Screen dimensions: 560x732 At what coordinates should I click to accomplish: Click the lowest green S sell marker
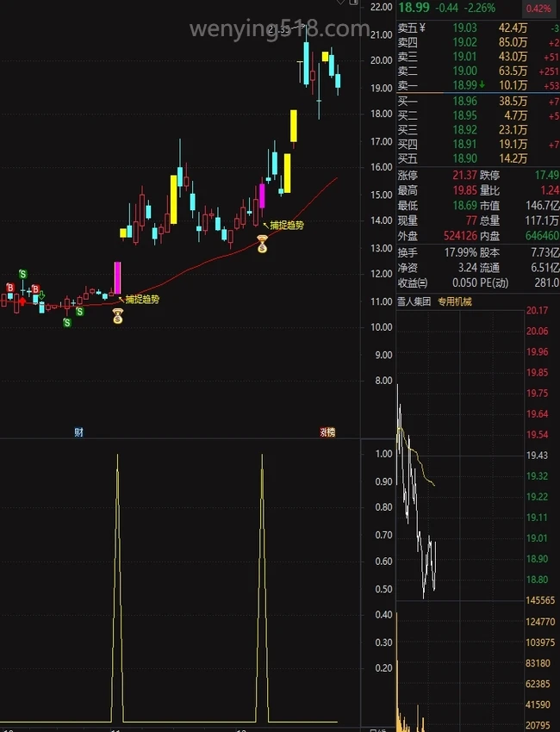66,322
